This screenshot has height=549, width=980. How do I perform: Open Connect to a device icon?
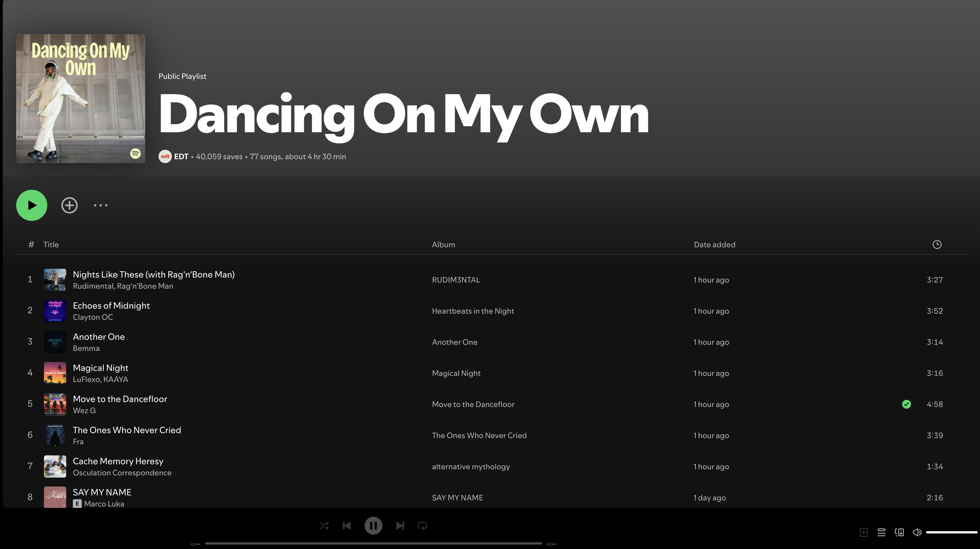(x=899, y=532)
